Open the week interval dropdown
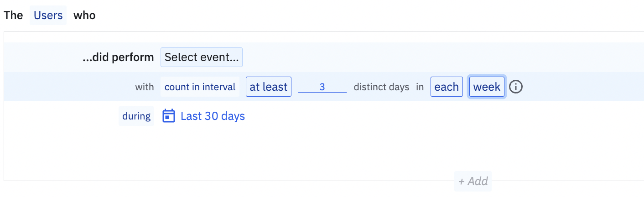 (487, 87)
